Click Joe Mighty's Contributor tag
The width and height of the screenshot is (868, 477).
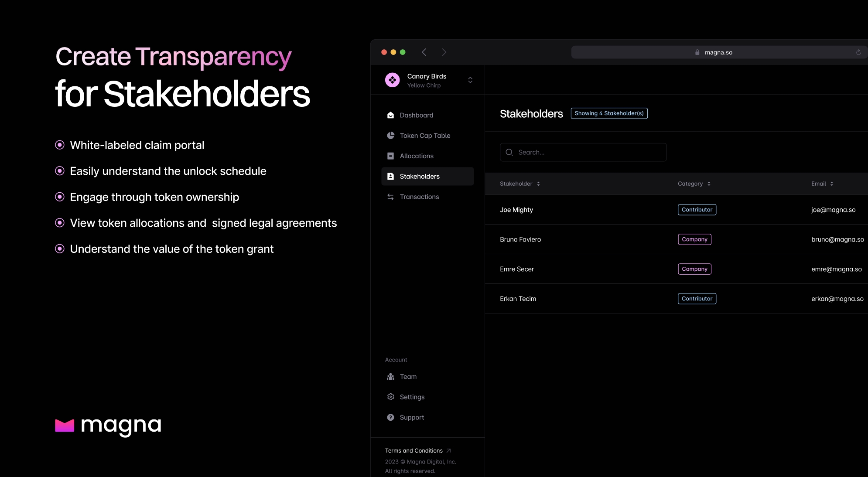pos(697,210)
